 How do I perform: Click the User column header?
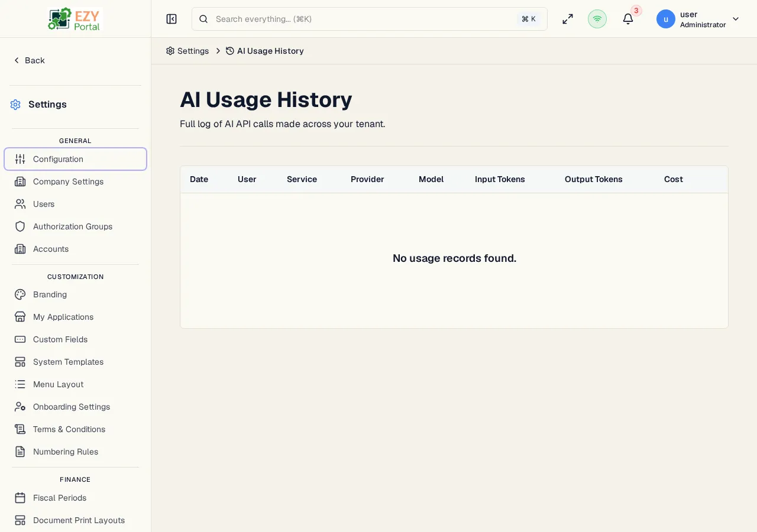point(247,179)
